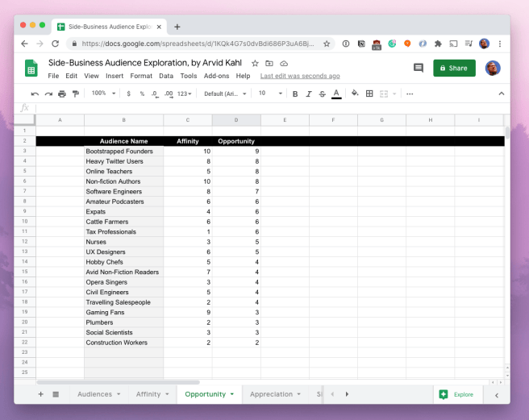529x420 pixels.
Task: Open the Google account avatar in Sheets
Action: (493, 69)
